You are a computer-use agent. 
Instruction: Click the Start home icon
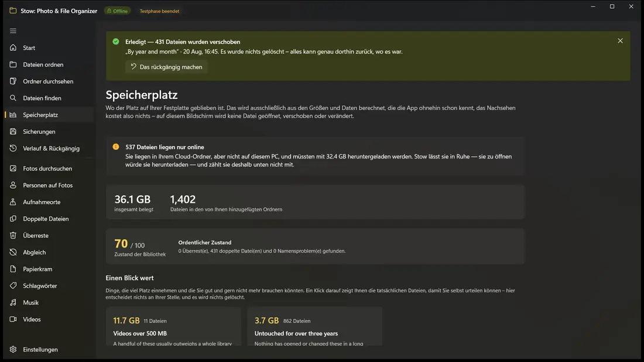[13, 47]
